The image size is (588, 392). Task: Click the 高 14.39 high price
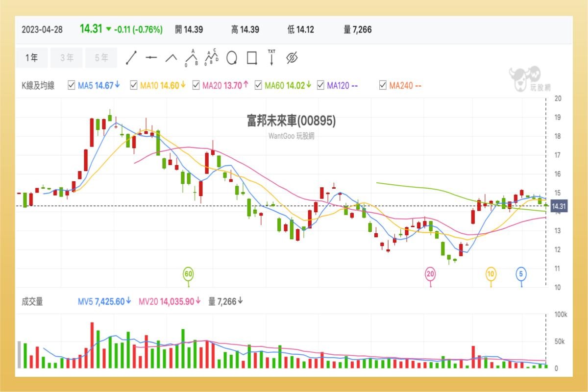pyautogui.click(x=245, y=29)
